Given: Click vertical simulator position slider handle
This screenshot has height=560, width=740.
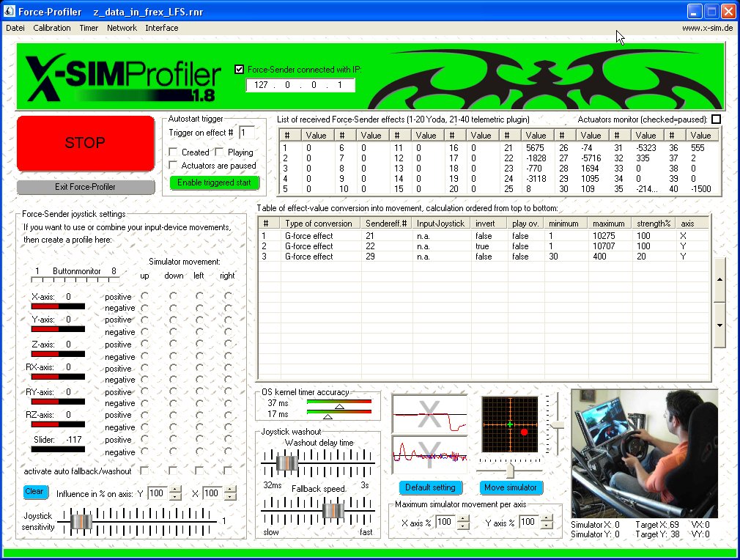Looking at the screenshot, I should click(x=557, y=425).
